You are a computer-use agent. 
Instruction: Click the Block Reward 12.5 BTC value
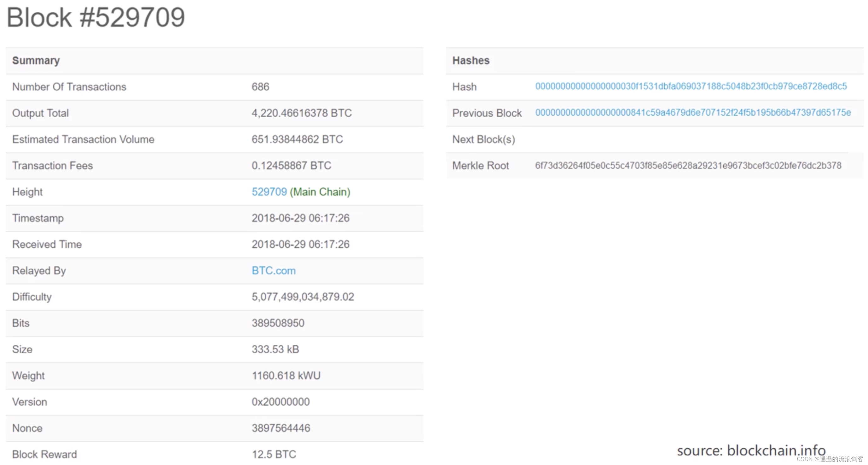(274, 454)
